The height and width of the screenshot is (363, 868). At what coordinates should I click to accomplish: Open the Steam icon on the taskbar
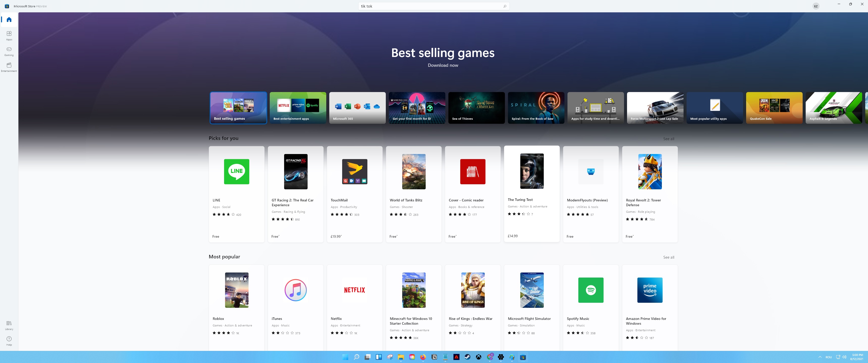point(467,357)
